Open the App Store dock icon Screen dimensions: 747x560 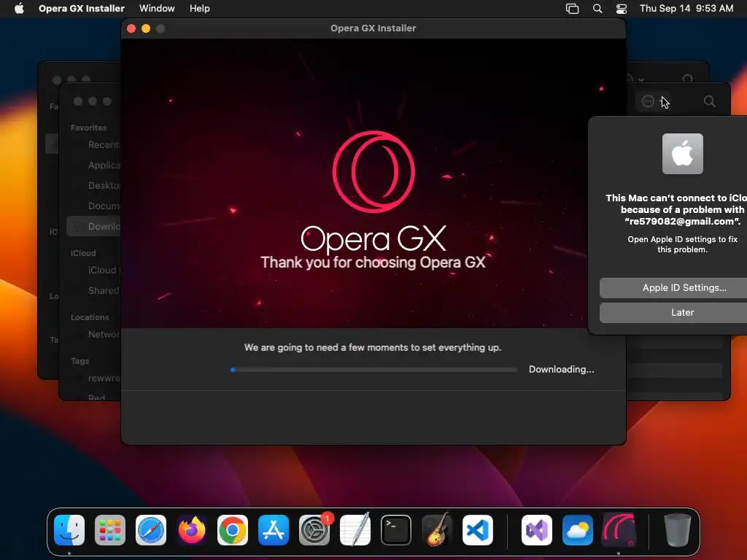pyautogui.click(x=274, y=530)
